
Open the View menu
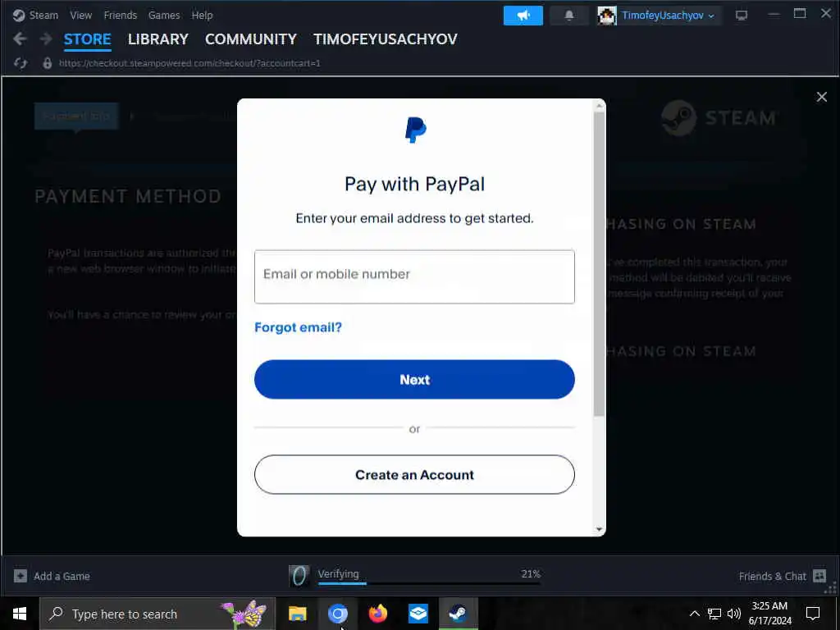81,16
